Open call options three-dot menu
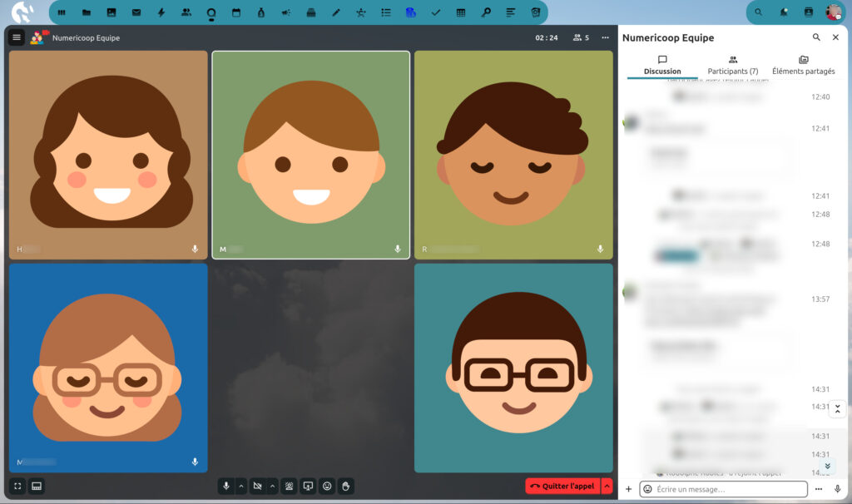 (x=606, y=37)
